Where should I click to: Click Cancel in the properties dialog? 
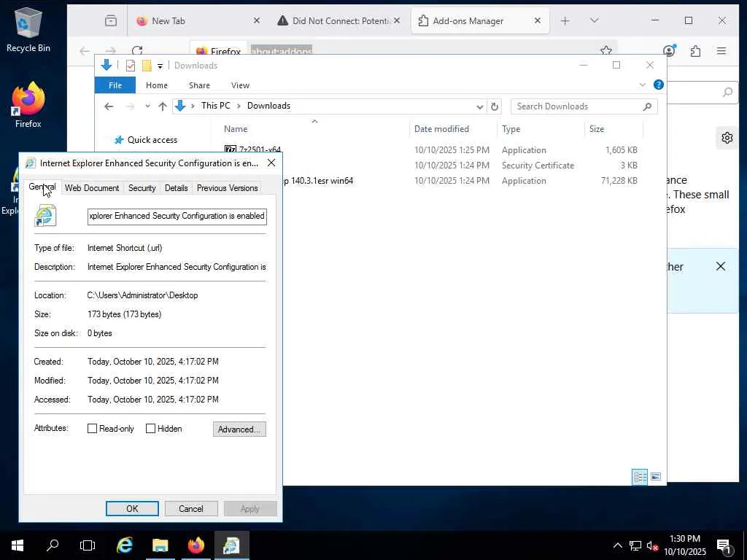coord(191,508)
